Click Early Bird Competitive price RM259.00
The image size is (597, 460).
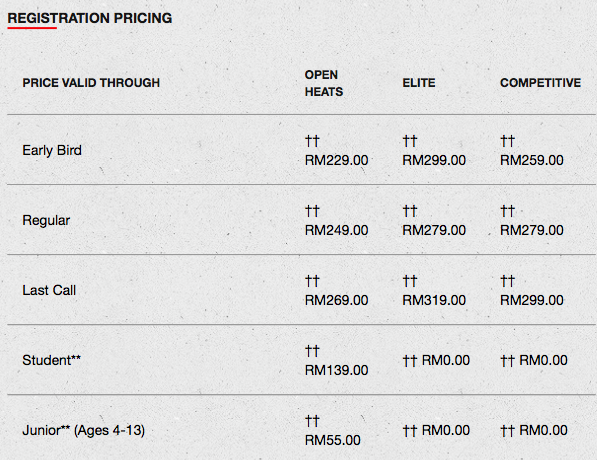click(x=532, y=160)
